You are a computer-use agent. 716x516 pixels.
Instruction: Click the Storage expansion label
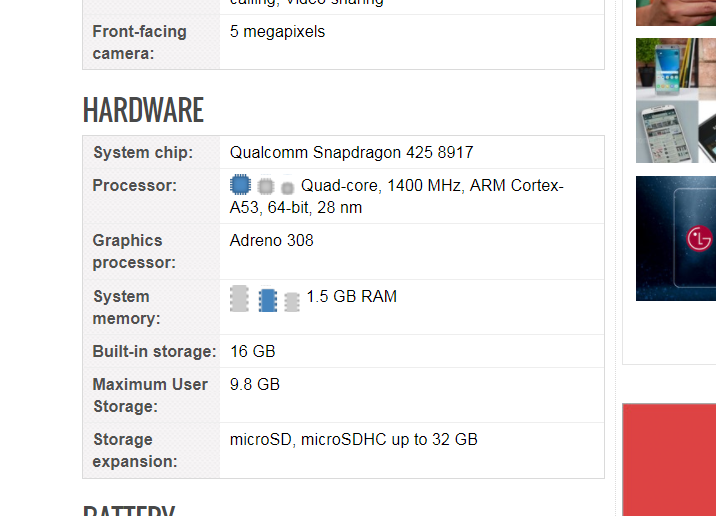(135, 450)
